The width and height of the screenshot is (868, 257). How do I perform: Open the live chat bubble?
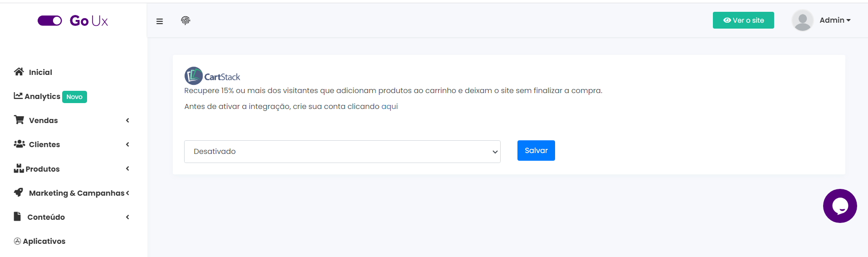(x=840, y=206)
